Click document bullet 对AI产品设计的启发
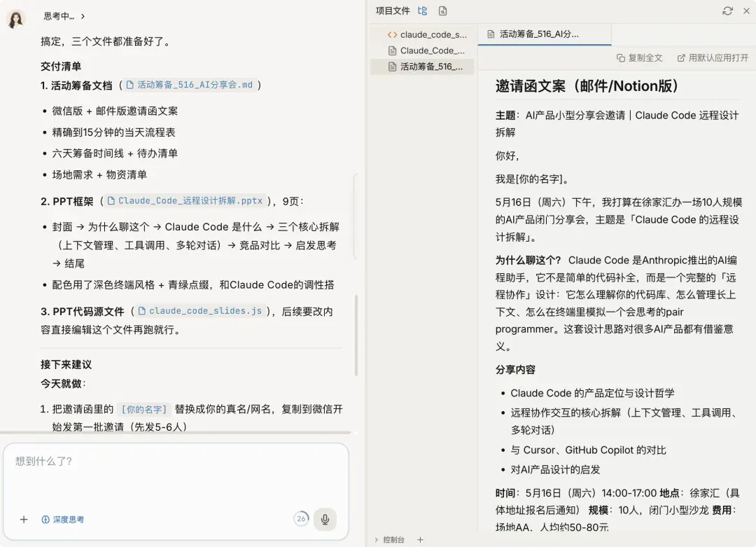Viewport: 756px width, 547px height. pos(555,469)
